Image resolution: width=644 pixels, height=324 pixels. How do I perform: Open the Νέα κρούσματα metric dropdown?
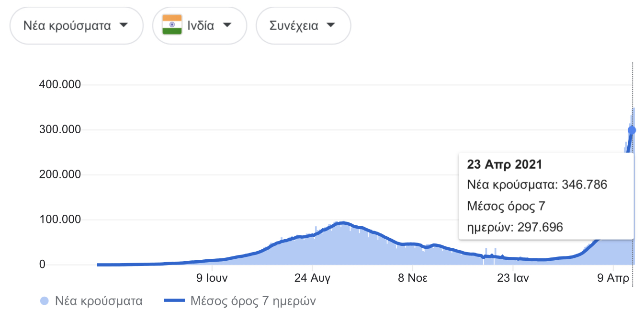click(76, 26)
